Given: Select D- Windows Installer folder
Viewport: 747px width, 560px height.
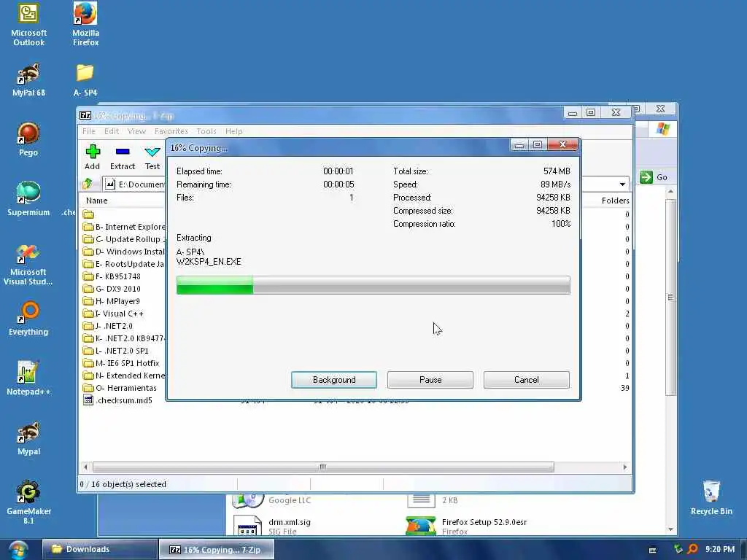Looking at the screenshot, I should [x=124, y=252].
